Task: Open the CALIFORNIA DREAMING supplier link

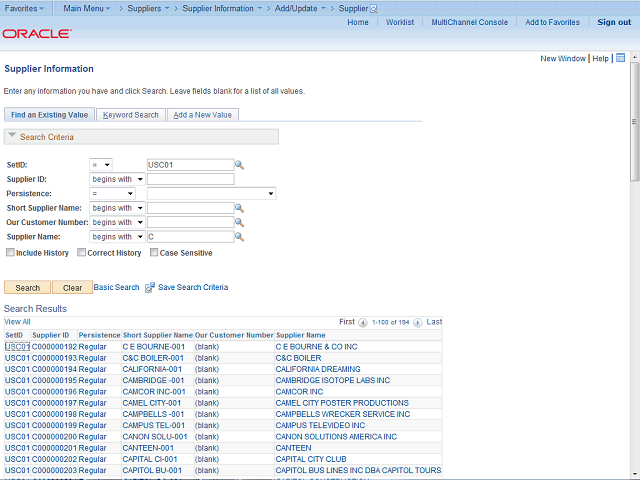Action: click(318, 369)
